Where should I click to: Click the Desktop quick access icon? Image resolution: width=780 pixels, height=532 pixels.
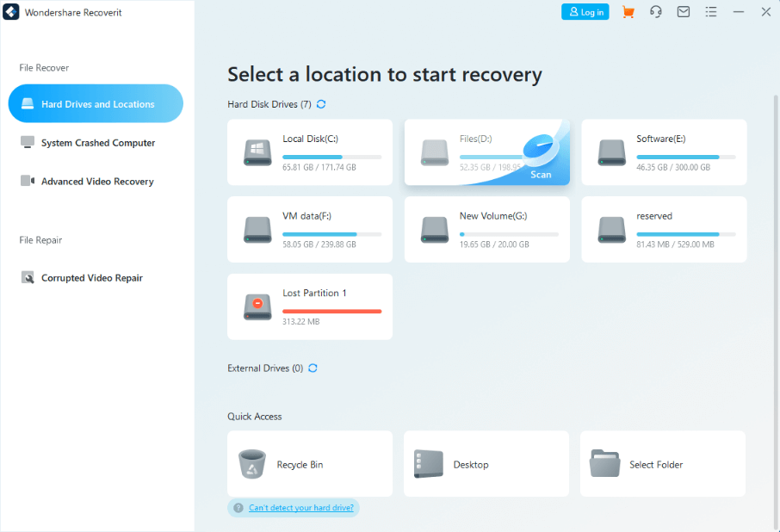tap(428, 464)
